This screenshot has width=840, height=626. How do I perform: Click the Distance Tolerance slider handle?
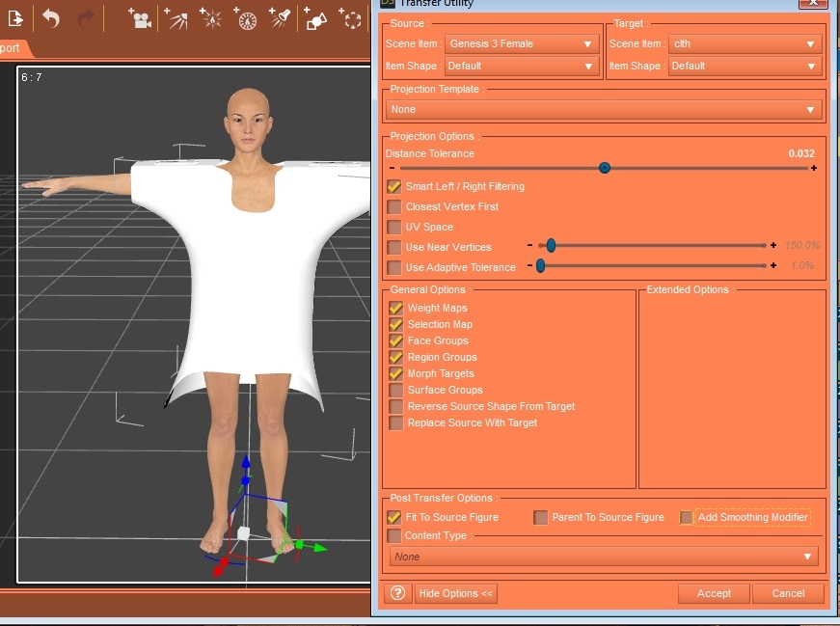605,168
